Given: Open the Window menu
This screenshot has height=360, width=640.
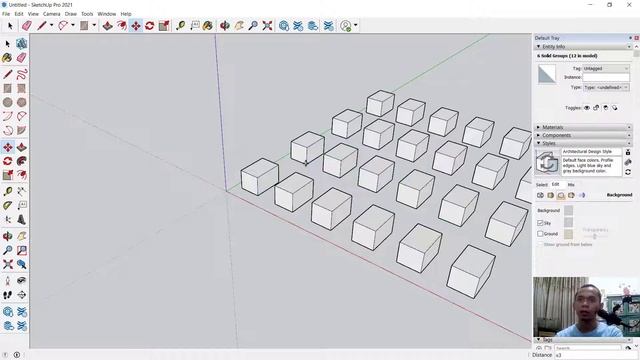Looking at the screenshot, I should [x=107, y=14].
